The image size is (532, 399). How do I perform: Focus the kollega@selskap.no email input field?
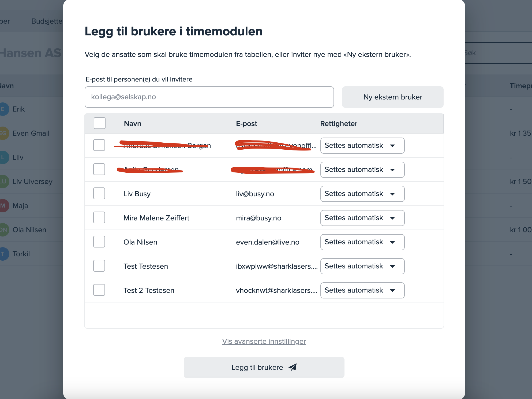point(209,97)
